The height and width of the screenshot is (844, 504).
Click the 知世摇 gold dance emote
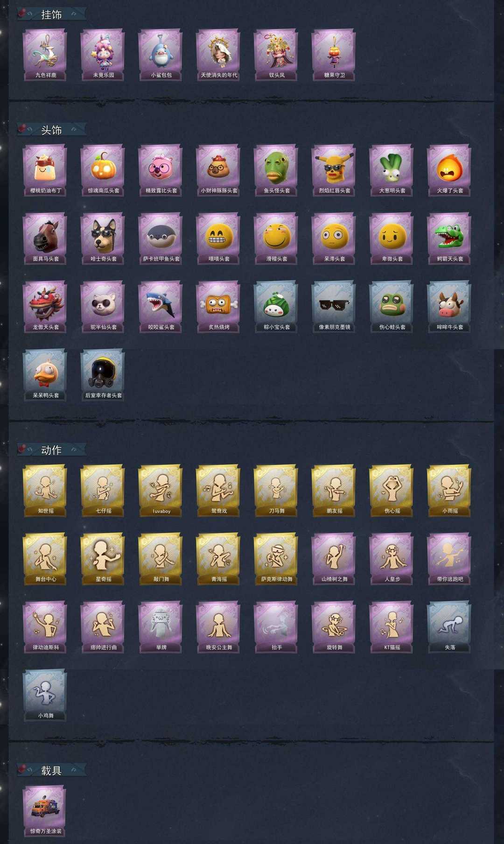45,490
